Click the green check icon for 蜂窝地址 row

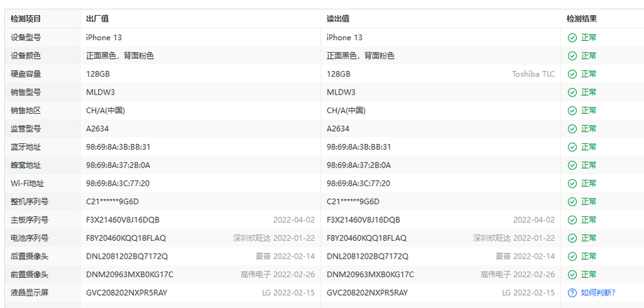[572, 165]
